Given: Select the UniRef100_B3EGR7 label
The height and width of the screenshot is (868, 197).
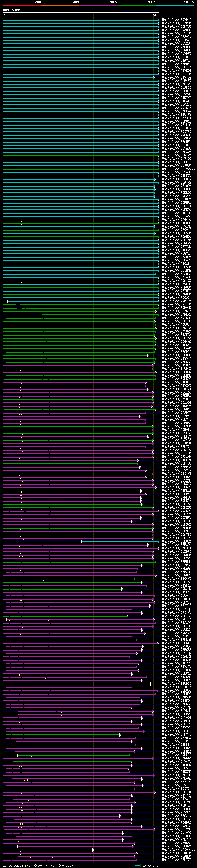Looking at the screenshot, I should (x=177, y=487).
